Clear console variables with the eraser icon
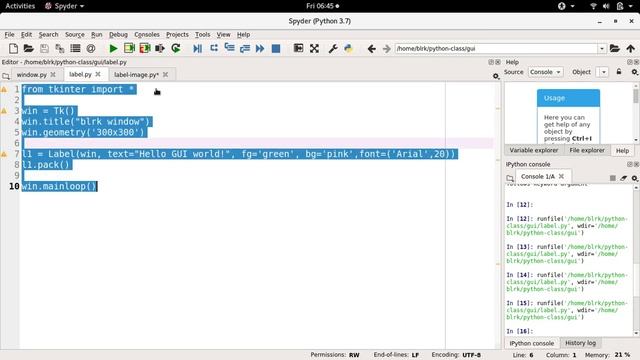 point(623,178)
